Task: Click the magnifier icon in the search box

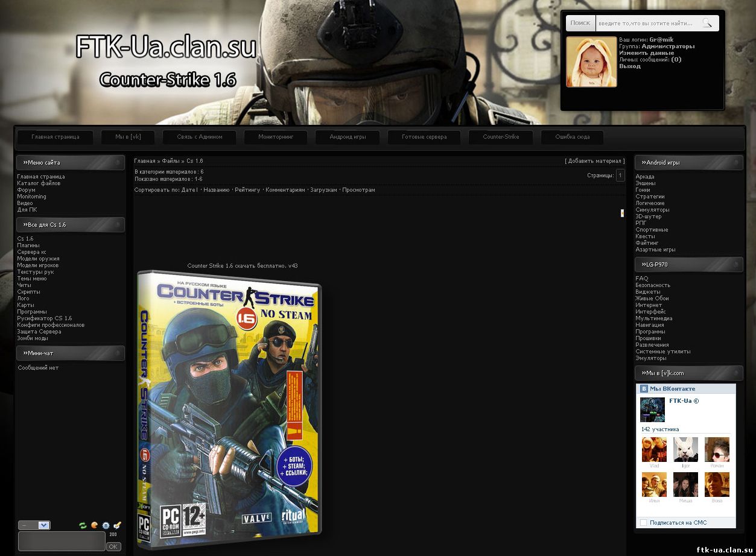Action: click(x=707, y=23)
